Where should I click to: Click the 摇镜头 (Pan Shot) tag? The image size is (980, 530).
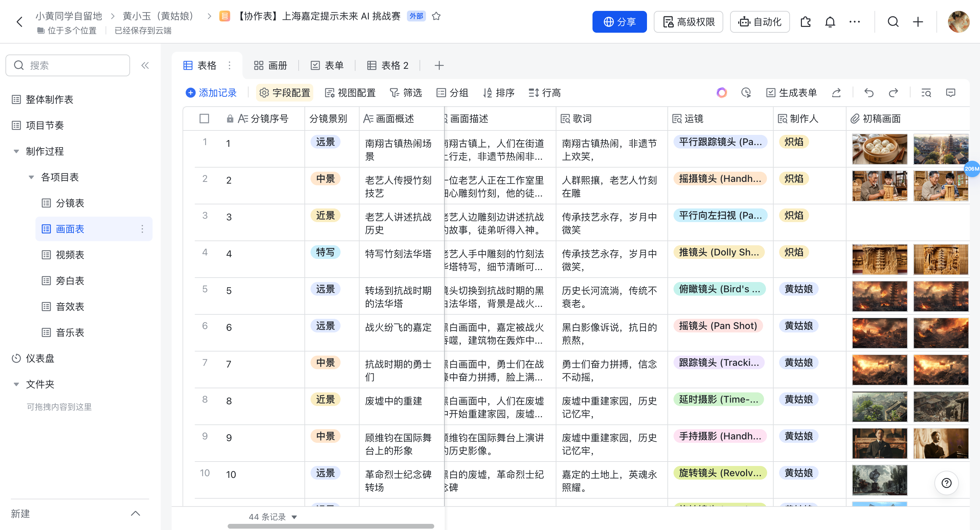coord(718,326)
